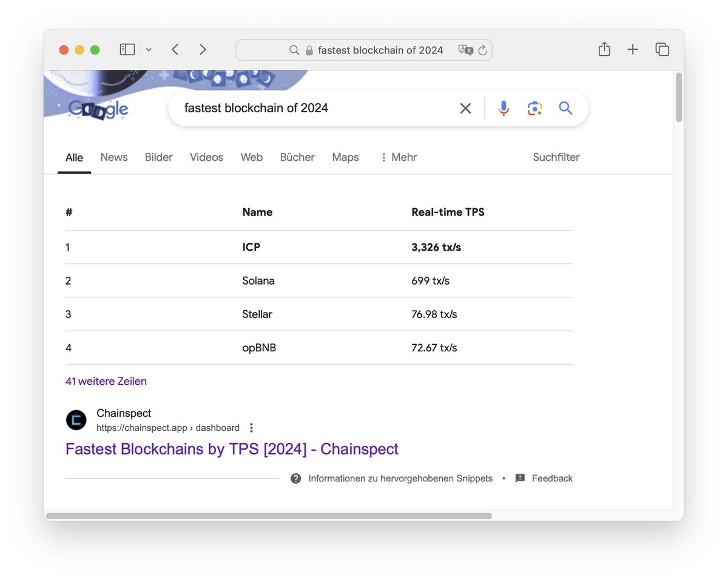The width and height of the screenshot is (728, 579).
Task: Switch to the Bücher tab
Action: 297,157
